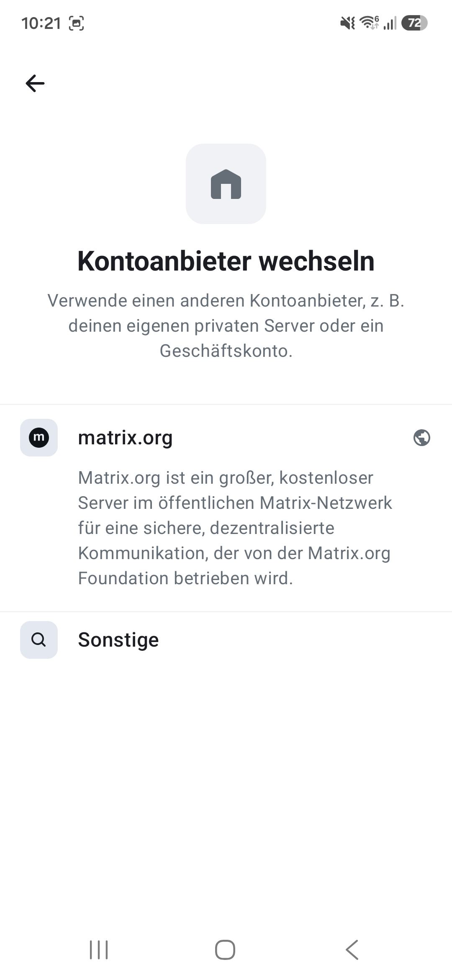Viewport: 452px width, 980px height.
Task: Tap the Matrix.org description text
Action: (235, 528)
